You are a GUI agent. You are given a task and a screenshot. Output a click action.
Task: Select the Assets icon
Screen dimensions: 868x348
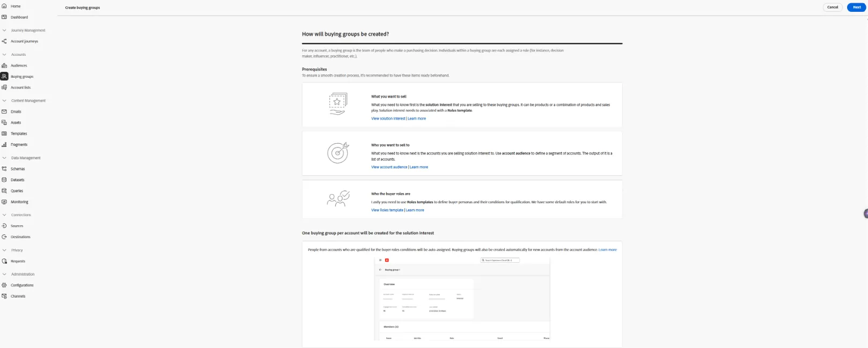(4, 123)
